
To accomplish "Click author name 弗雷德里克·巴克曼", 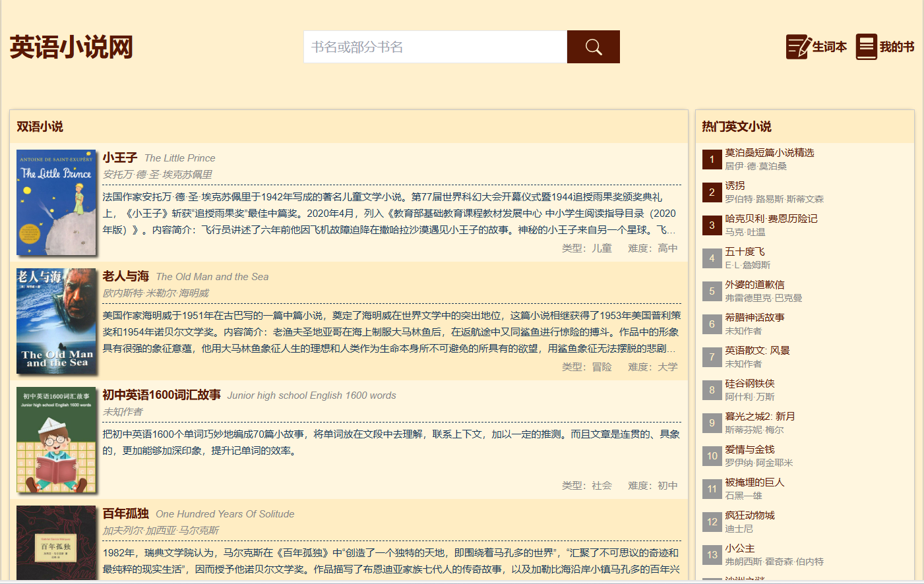I will pos(764,298).
